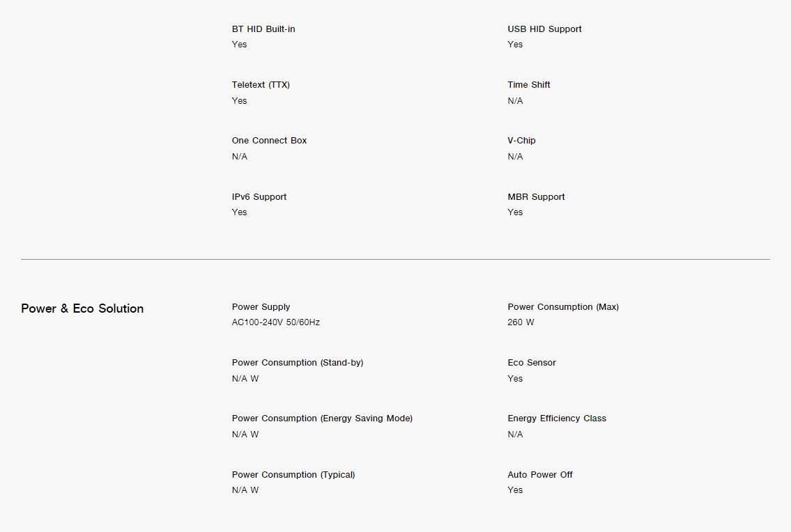Viewport: 791px width, 532px height.
Task: Click the V-Chip spec label
Action: (x=521, y=141)
